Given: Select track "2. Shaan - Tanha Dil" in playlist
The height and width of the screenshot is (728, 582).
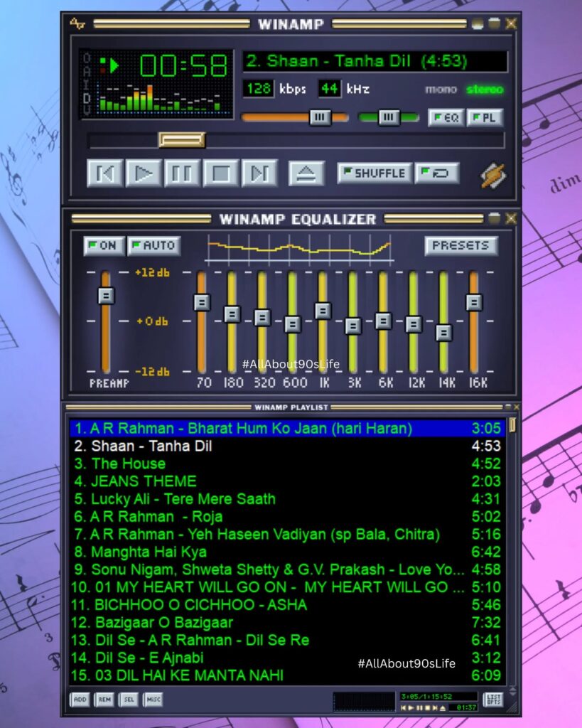Looking at the screenshot, I should click(287, 446).
